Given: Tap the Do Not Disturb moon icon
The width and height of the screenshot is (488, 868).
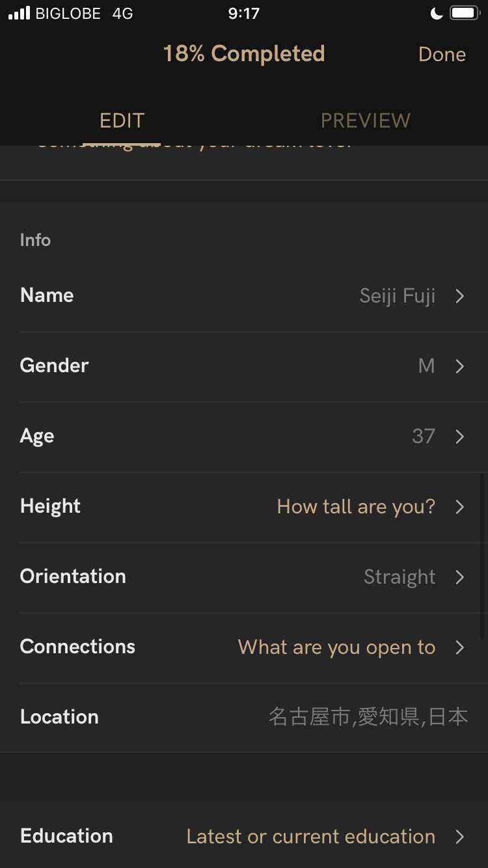Looking at the screenshot, I should click(x=437, y=14).
